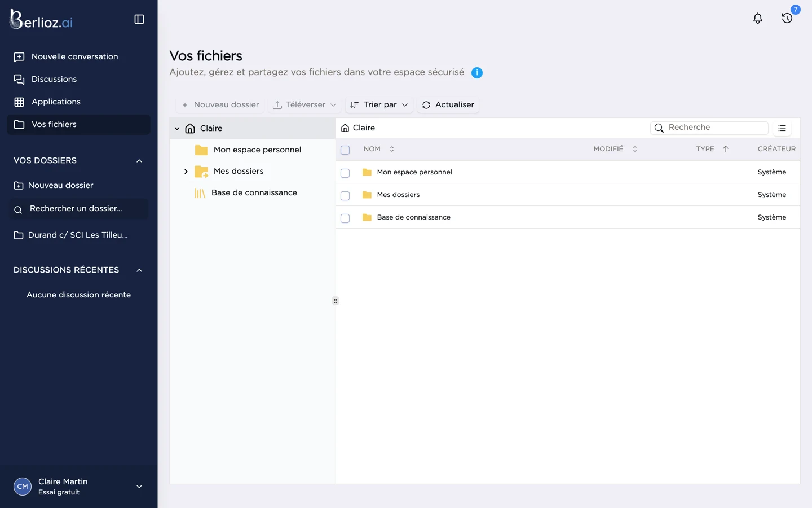The image size is (812, 508).
Task: Select Vos fichiers in sidebar
Action: [x=78, y=125]
